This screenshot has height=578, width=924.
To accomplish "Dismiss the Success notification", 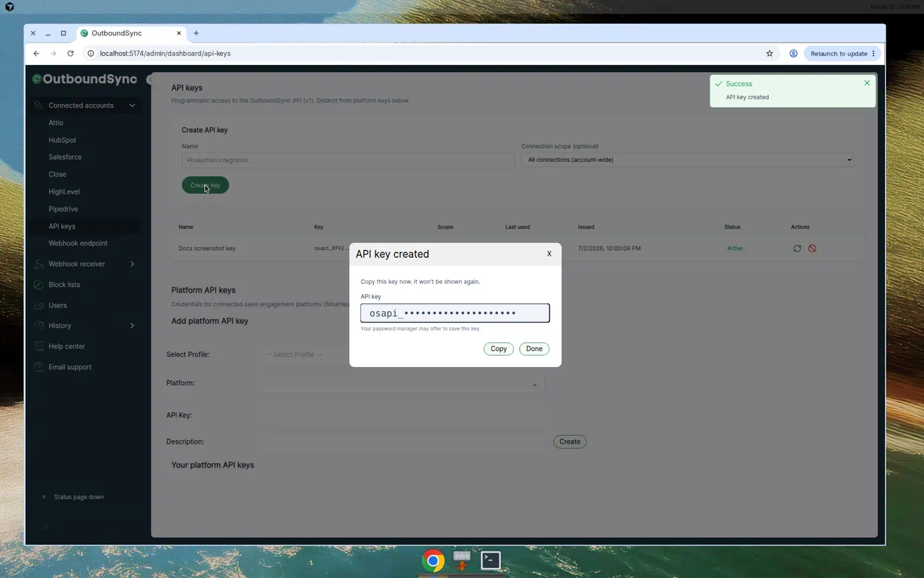I will point(867,83).
